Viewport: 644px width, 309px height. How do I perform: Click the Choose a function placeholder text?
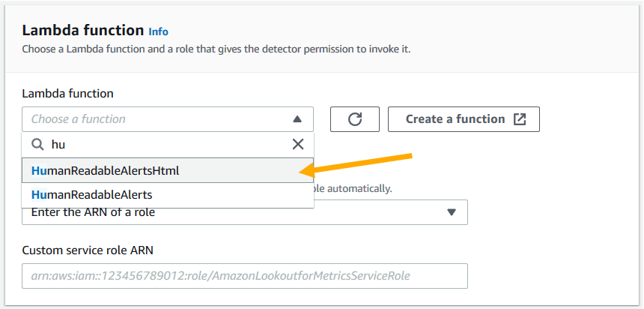pos(79,119)
